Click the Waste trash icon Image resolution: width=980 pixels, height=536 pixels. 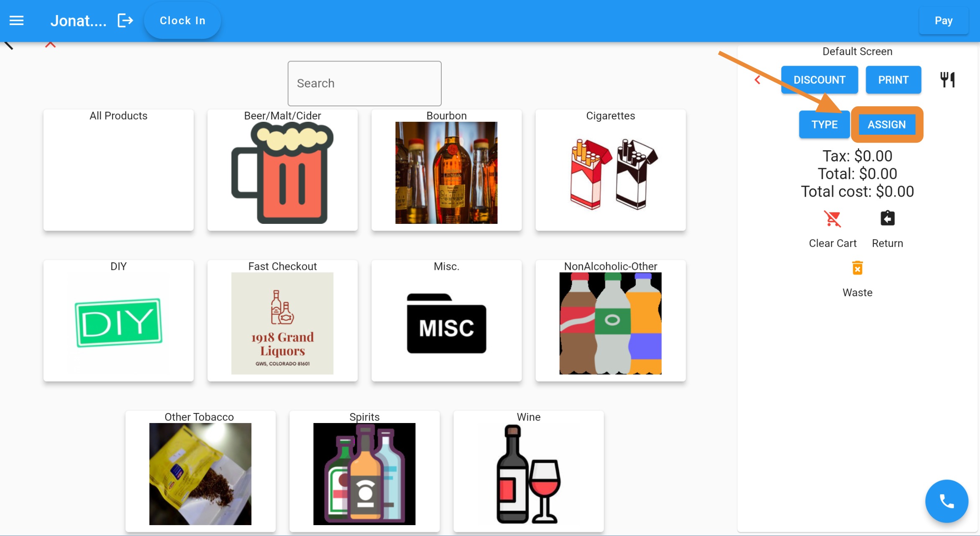pos(857,268)
